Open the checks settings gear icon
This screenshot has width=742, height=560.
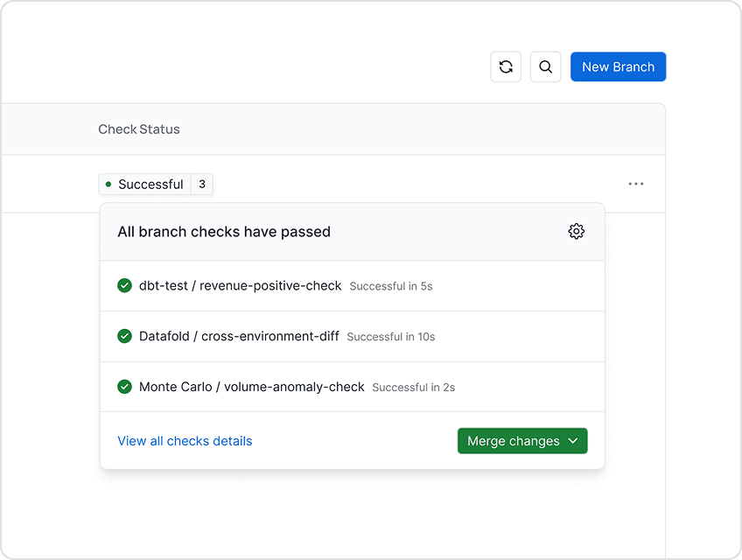[x=576, y=231]
